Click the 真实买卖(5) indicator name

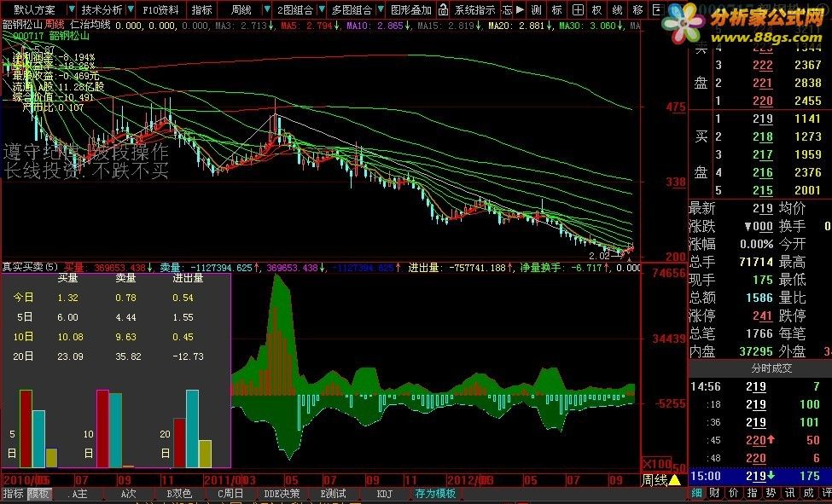click(30, 267)
